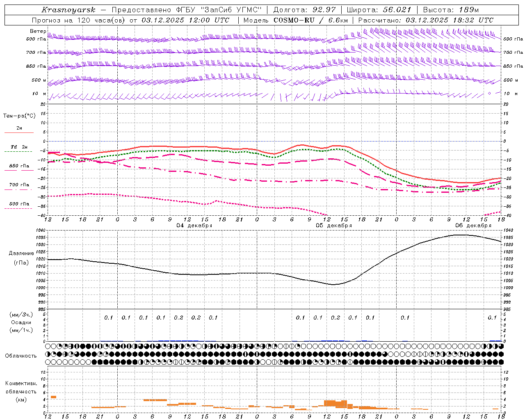Viewport: 525px width, 420px height.
Task: Click the '10 м' wind level label on the left
Action: tap(39, 94)
